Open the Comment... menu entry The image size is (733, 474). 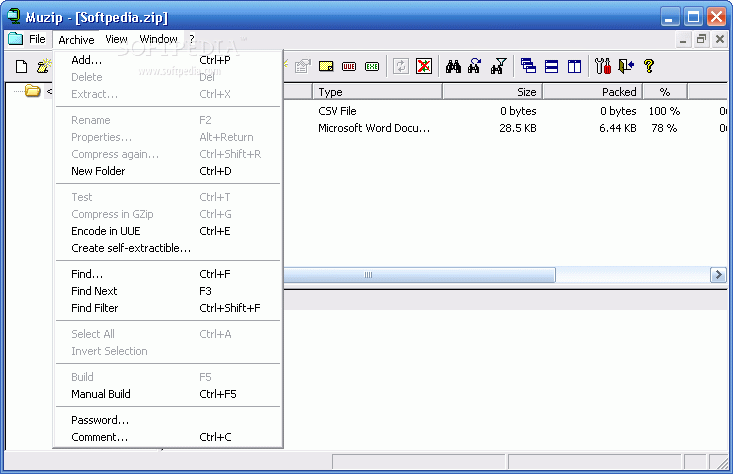coord(168,437)
